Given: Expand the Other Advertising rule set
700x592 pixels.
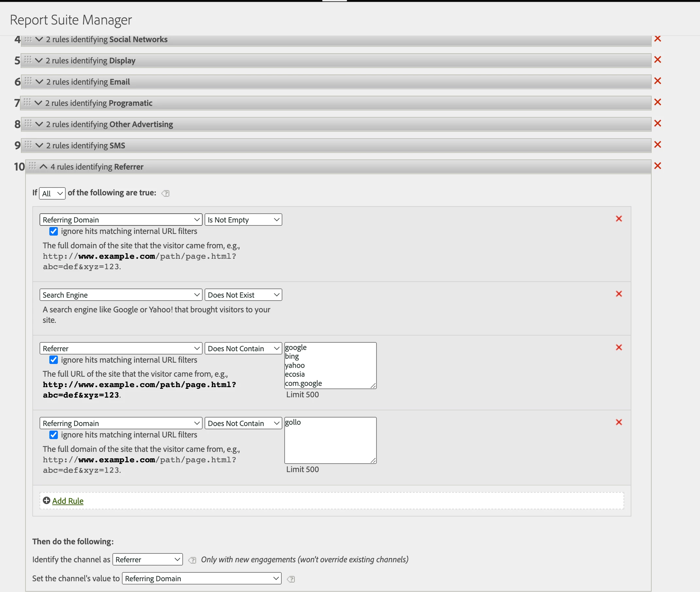Looking at the screenshot, I should click(39, 124).
